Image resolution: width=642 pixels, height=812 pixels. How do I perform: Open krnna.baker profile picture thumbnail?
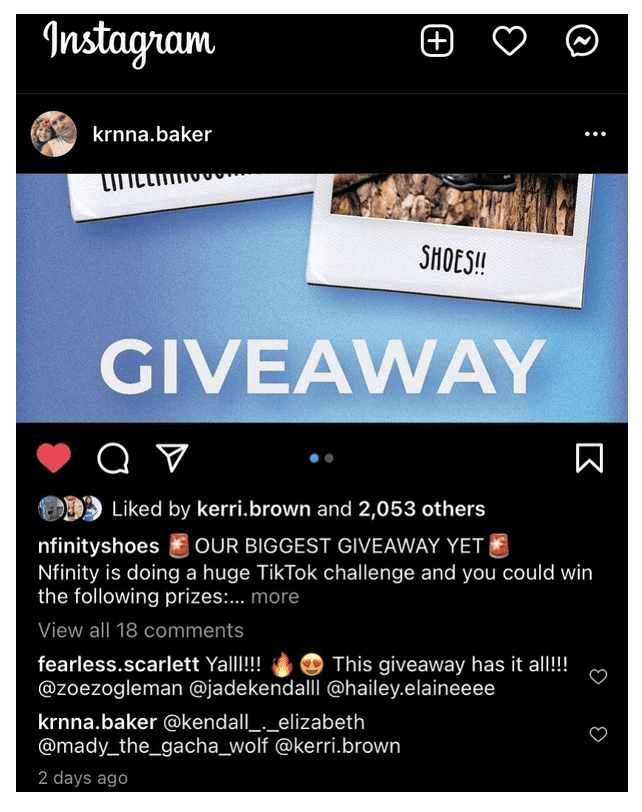point(54,134)
